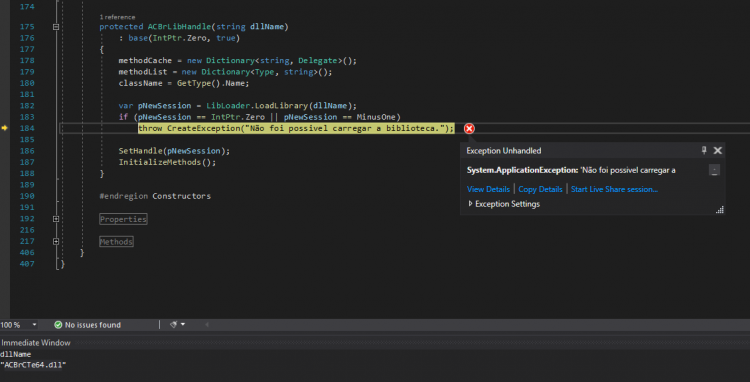The image size is (750, 382).
Task: Click Copy Details link
Action: point(540,189)
